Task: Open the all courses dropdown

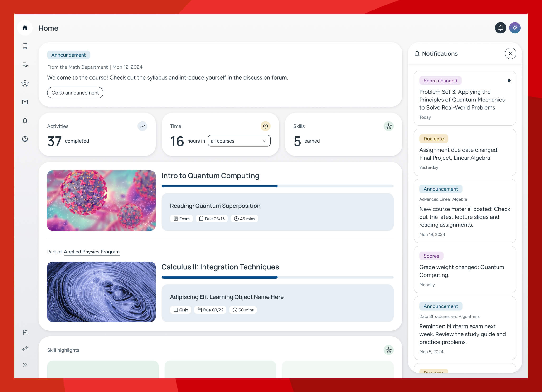Action: click(x=239, y=141)
